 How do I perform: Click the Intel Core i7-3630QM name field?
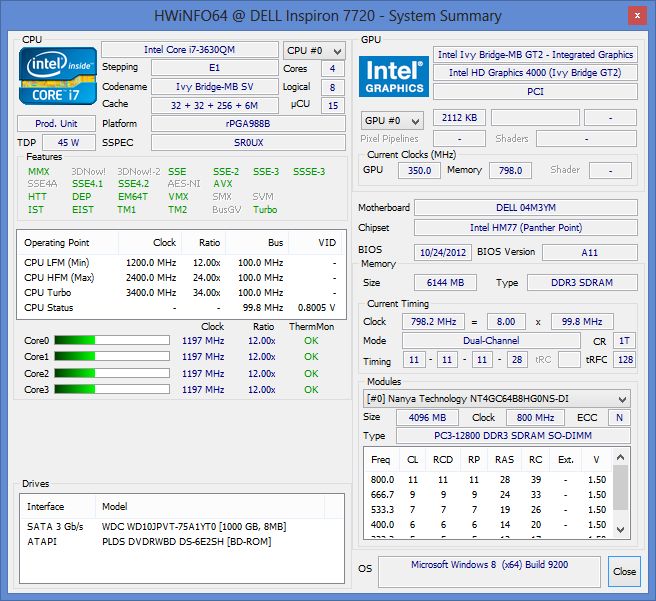[x=189, y=50]
